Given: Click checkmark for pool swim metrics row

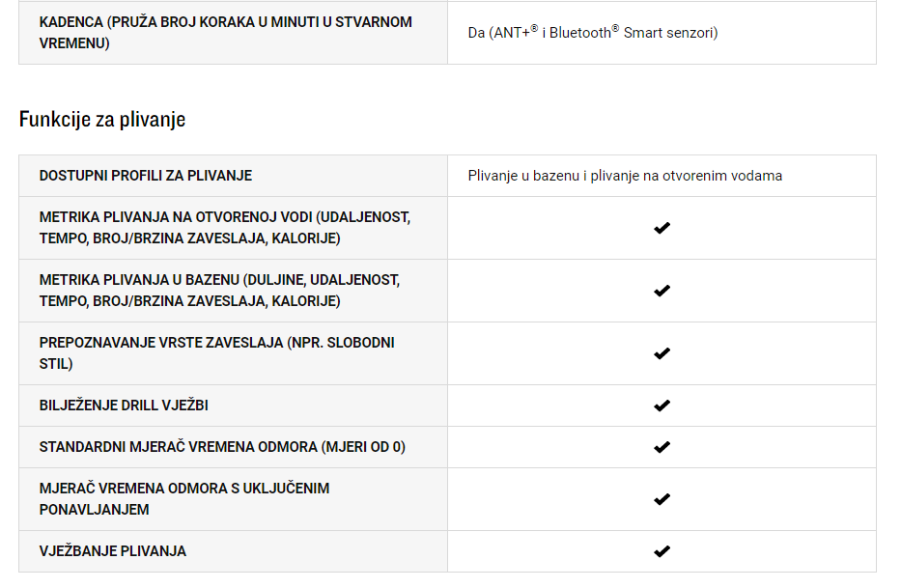Looking at the screenshot, I should click(662, 291).
